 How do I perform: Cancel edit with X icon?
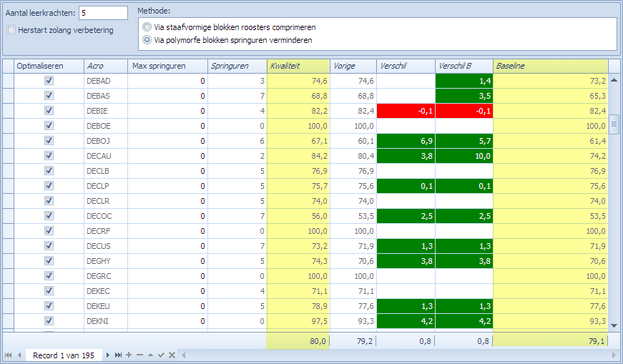tap(172, 355)
